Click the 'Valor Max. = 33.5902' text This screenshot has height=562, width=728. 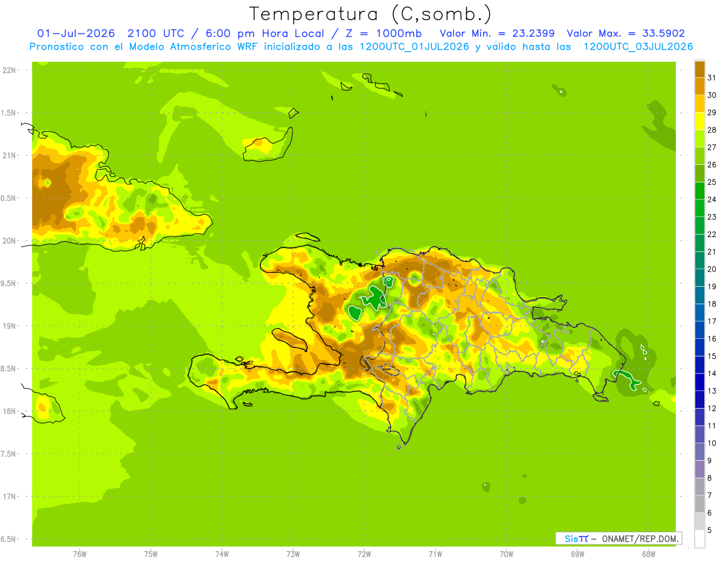click(x=625, y=33)
